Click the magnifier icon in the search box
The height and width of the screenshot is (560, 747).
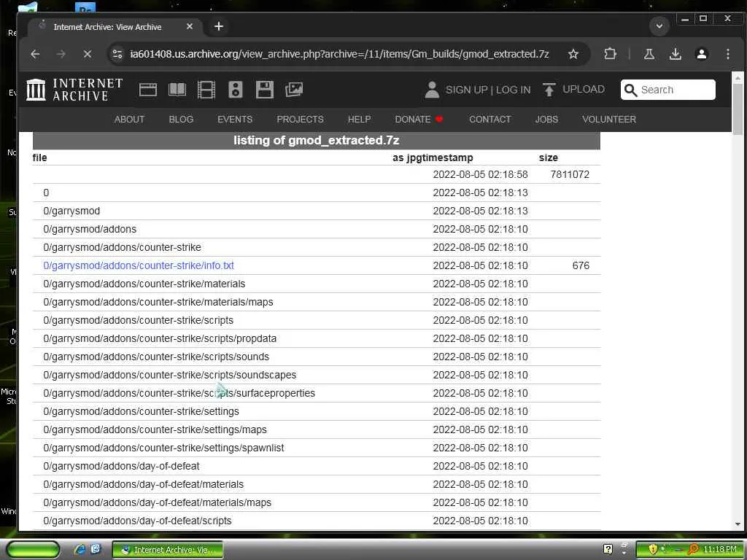point(630,90)
